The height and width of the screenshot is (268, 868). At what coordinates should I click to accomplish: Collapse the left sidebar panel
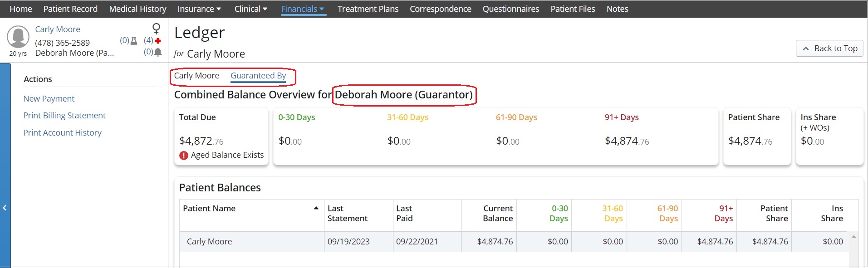tap(5, 208)
